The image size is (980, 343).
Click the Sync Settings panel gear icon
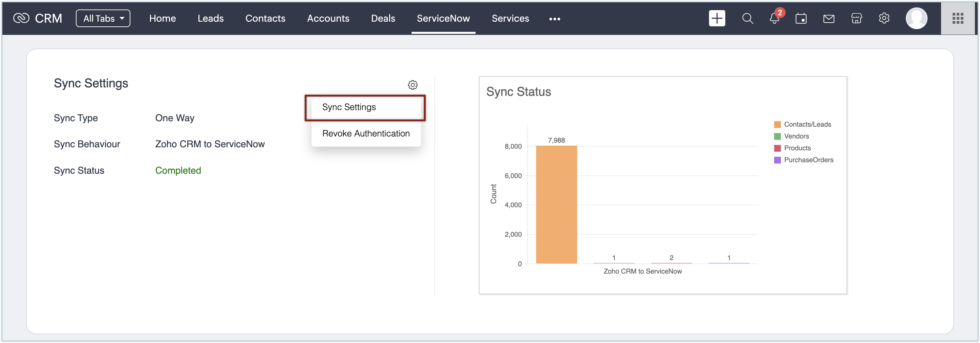[412, 85]
